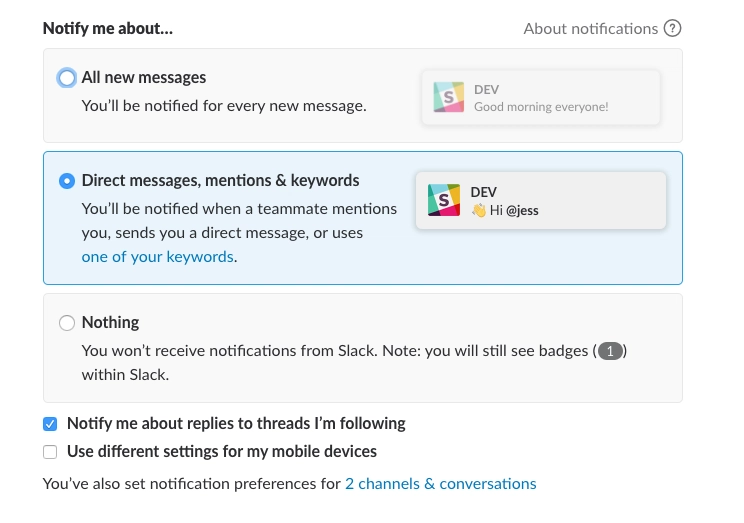Click the About notifications text link
The width and height of the screenshot is (744, 523).
click(591, 29)
